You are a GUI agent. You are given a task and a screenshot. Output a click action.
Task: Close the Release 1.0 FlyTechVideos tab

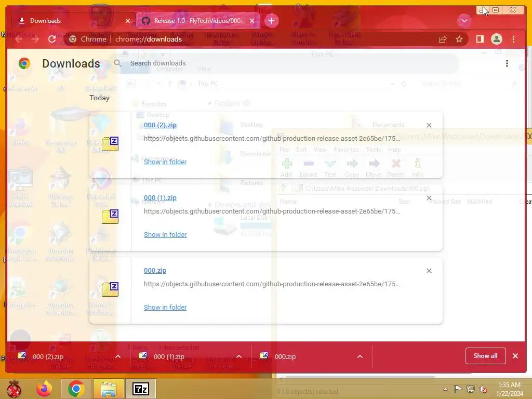pos(252,21)
